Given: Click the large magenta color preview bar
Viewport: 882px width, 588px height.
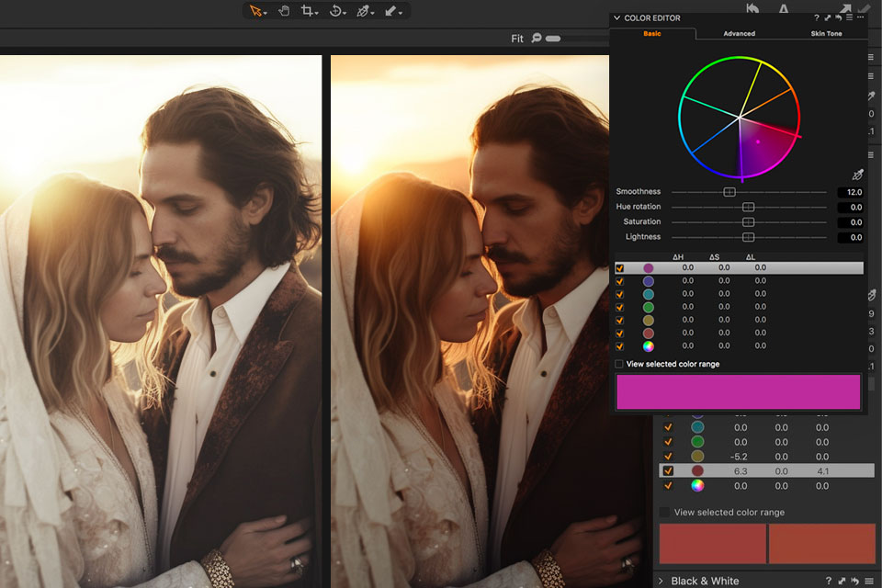Looking at the screenshot, I should 738,391.
